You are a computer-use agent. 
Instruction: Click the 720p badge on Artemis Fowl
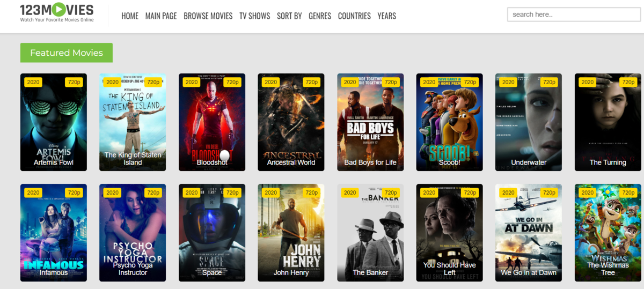tap(74, 82)
